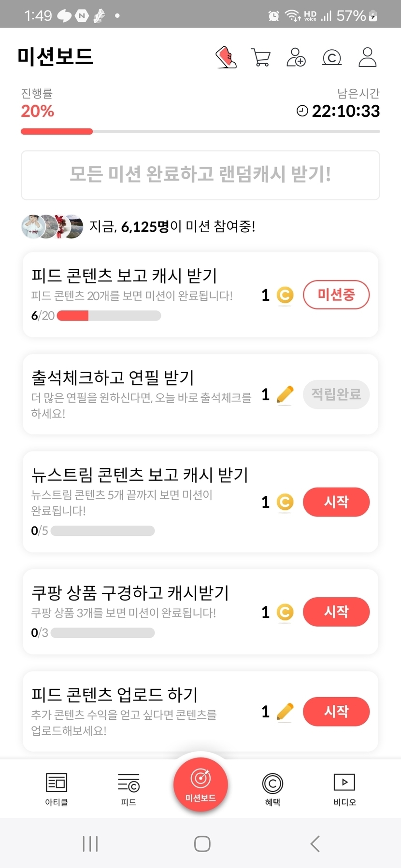Click the overall mission progress bar
The height and width of the screenshot is (868, 401).
coord(200,131)
